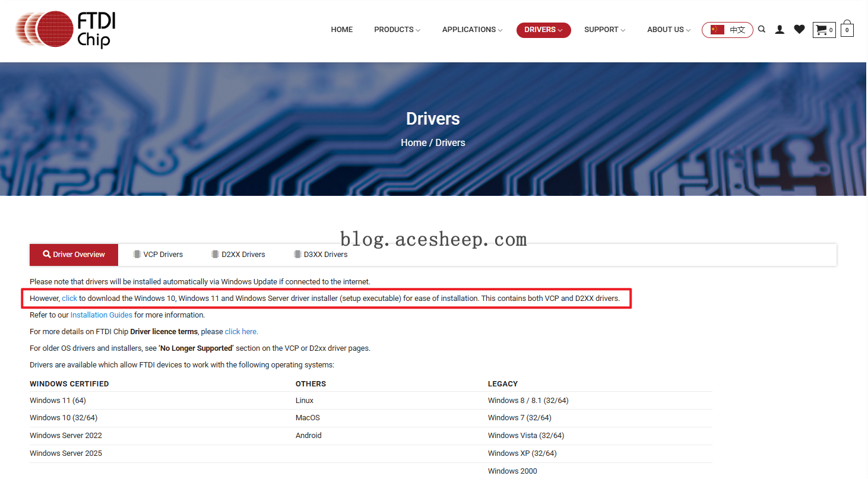Viewport: 868px width, 479px height.
Task: Switch to VCP Drivers tab
Action: click(x=158, y=255)
